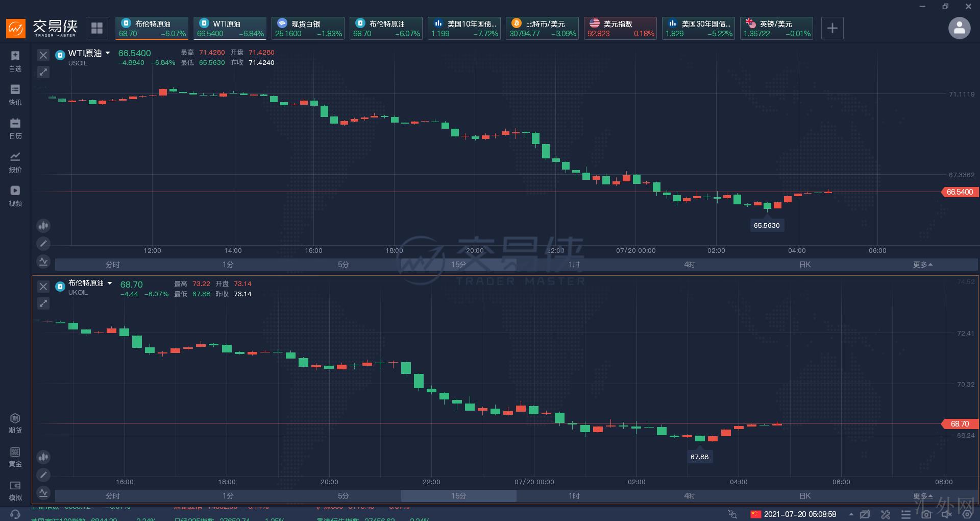Close the 布伦特原油 chart panel
Image resolution: width=980 pixels, height=521 pixels.
43,287
